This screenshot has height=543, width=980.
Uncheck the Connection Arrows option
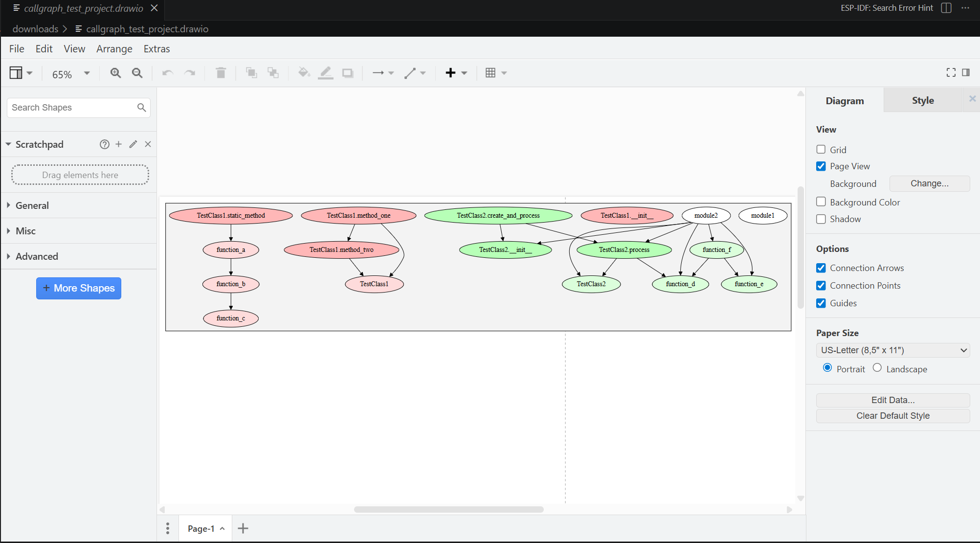[x=821, y=268]
